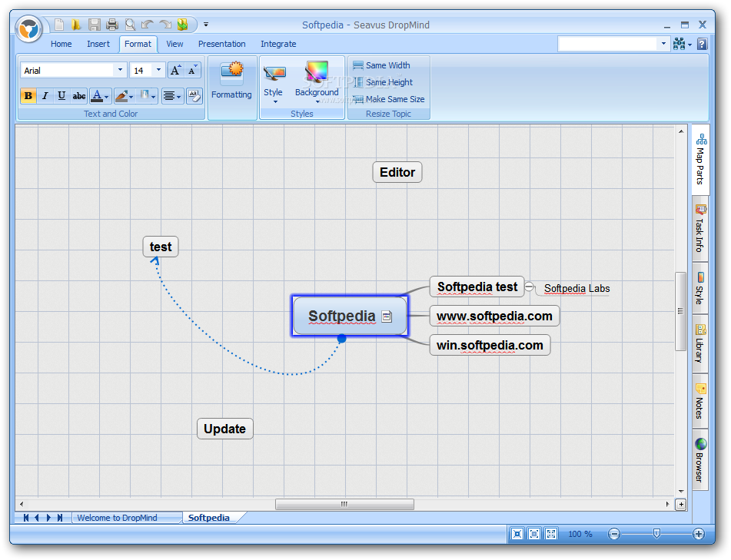
Task: Select the floating Update topic
Action: click(x=224, y=429)
